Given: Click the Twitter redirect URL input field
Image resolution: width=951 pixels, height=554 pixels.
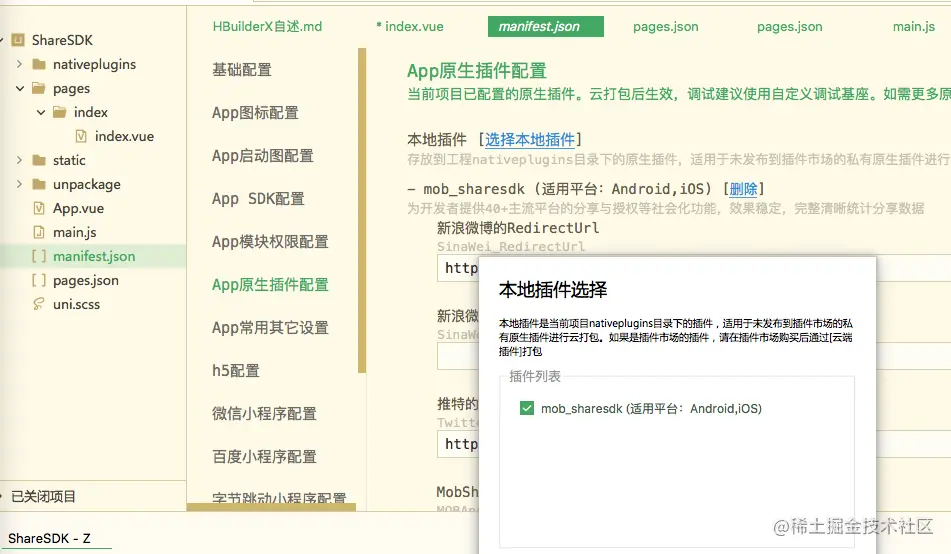Looking at the screenshot, I should click(x=458, y=444).
